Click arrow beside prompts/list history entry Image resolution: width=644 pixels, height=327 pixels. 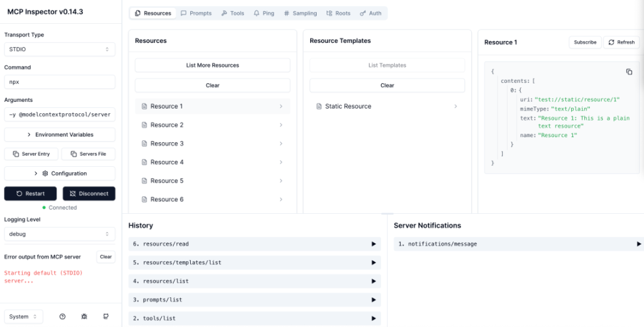coord(374,300)
